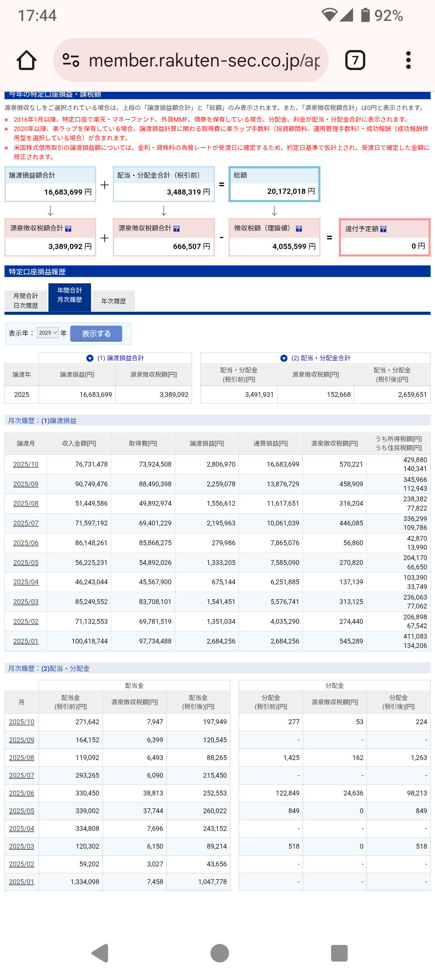Image resolution: width=435 pixels, height=980 pixels.
Task: Tap the Android recent apps square button
Action: pyautogui.click(x=339, y=953)
